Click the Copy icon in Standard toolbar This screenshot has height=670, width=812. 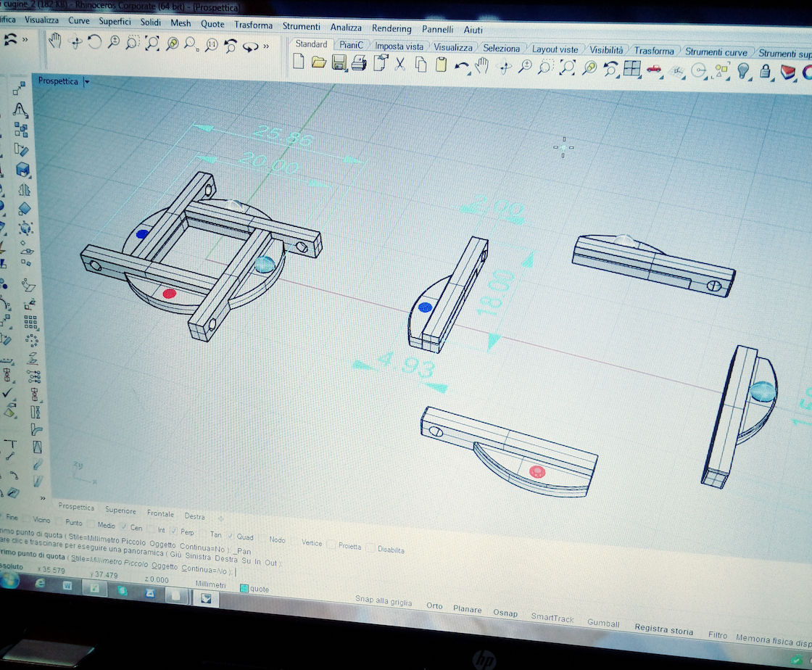(x=420, y=65)
